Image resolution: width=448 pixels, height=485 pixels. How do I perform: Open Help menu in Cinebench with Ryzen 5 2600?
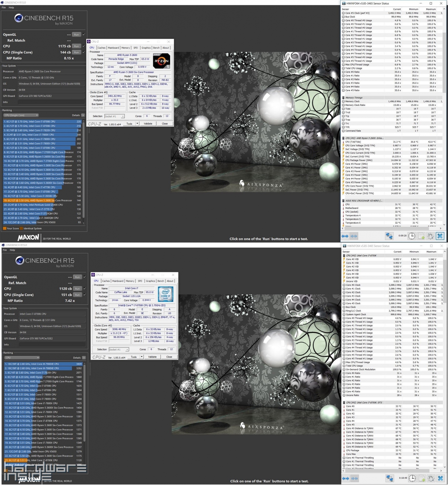(x=11, y=8)
